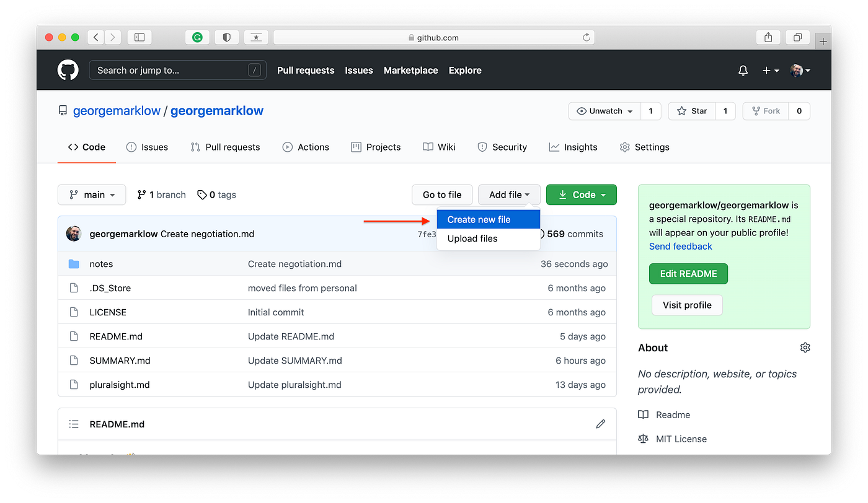
Task: Choose Create new file menu item
Action: [x=489, y=219]
